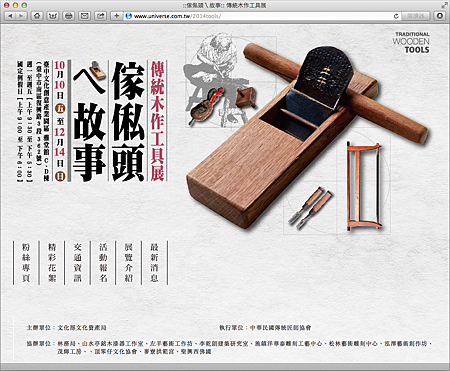The width and height of the screenshot is (450, 371).
Task: Open the 最新消息 navigation item
Action: pyautogui.click(x=154, y=263)
